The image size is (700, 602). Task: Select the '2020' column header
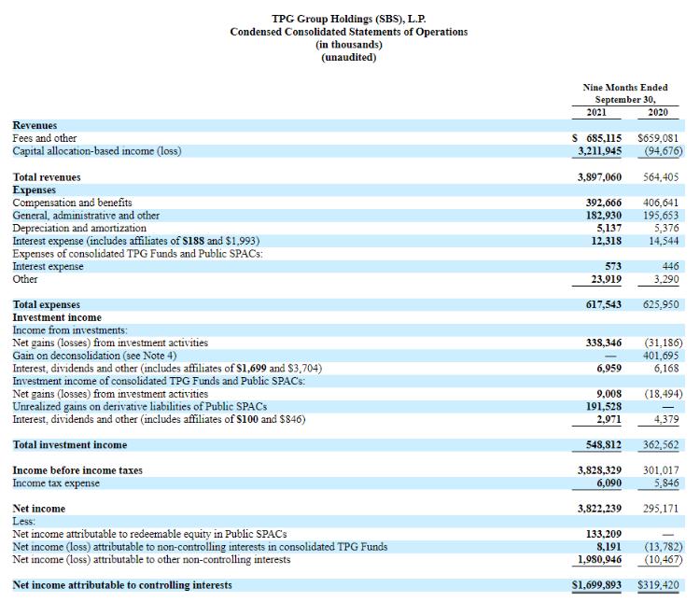coord(658,113)
